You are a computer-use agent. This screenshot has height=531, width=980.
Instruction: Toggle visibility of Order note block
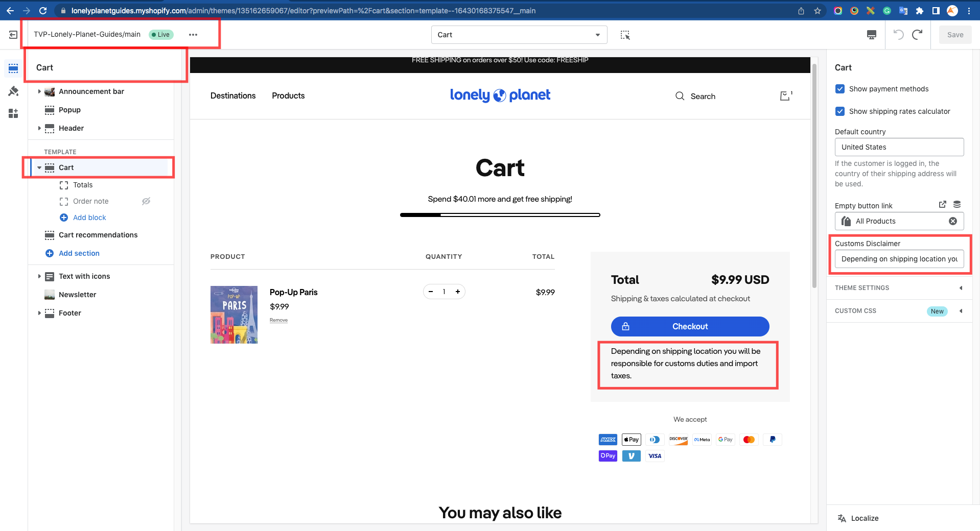[x=146, y=201]
